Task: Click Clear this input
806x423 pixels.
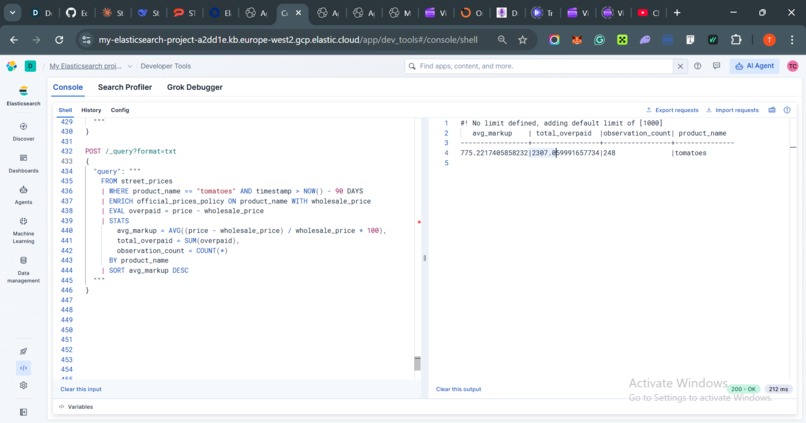Action: (81, 389)
